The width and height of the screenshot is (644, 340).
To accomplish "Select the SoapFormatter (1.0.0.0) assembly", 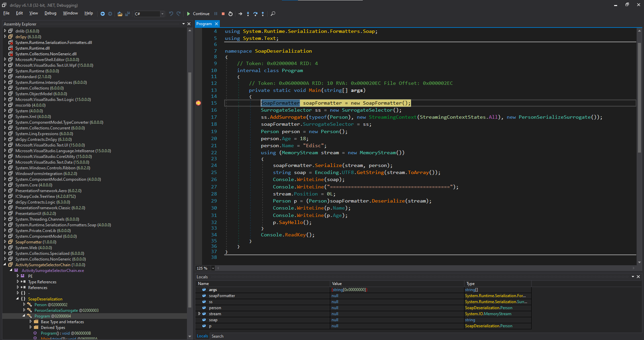I will (36, 242).
